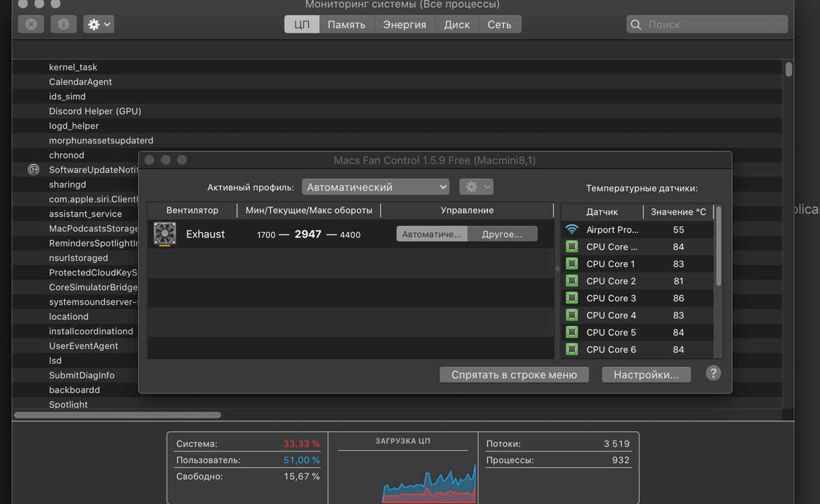
Task: Click the process info (i) toolbar icon
Action: coord(63,24)
